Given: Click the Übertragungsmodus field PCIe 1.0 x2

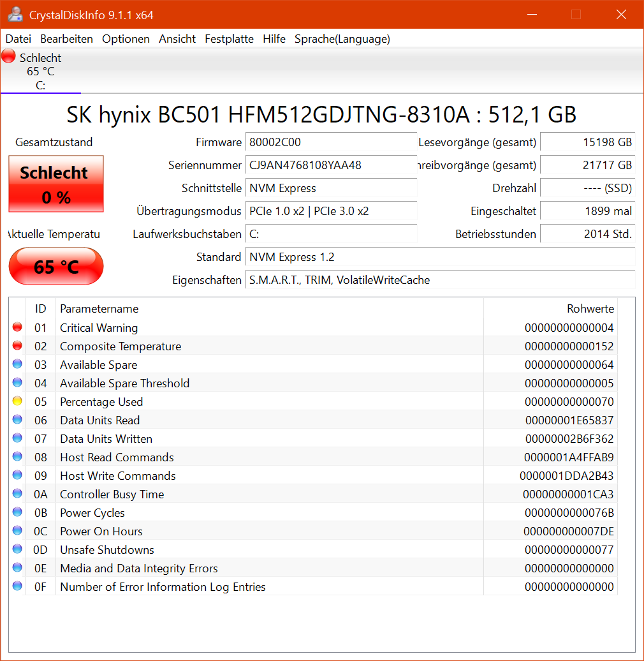Looking at the screenshot, I should (x=331, y=211).
